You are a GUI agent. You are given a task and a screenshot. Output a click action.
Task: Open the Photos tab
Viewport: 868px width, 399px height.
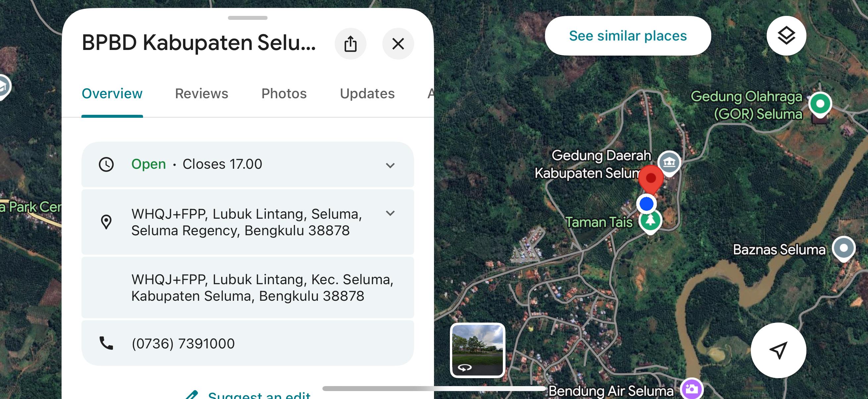click(284, 94)
